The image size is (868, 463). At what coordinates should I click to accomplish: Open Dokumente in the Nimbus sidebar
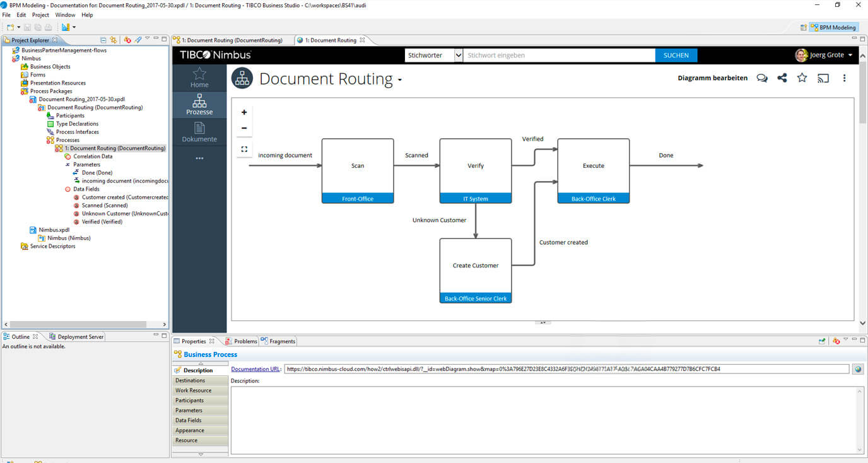[199, 132]
